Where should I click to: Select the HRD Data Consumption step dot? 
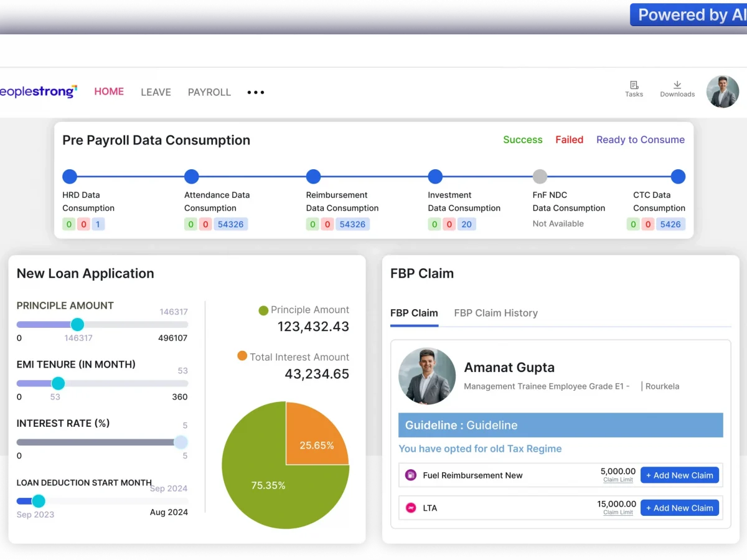click(70, 177)
